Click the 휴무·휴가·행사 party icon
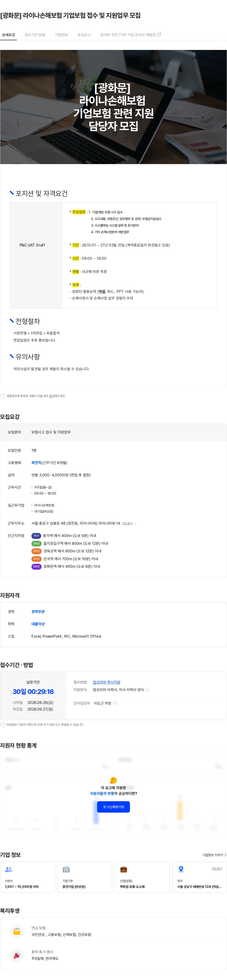 (17, 955)
